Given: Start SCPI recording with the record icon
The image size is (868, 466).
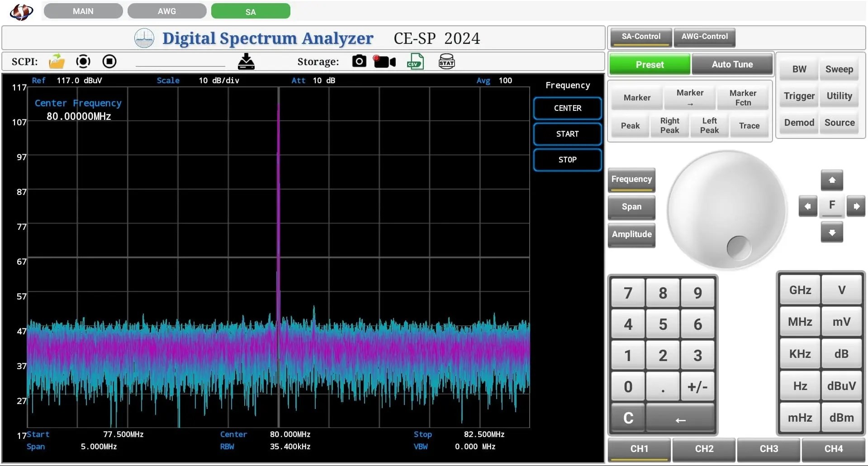Looking at the screenshot, I should click(83, 61).
